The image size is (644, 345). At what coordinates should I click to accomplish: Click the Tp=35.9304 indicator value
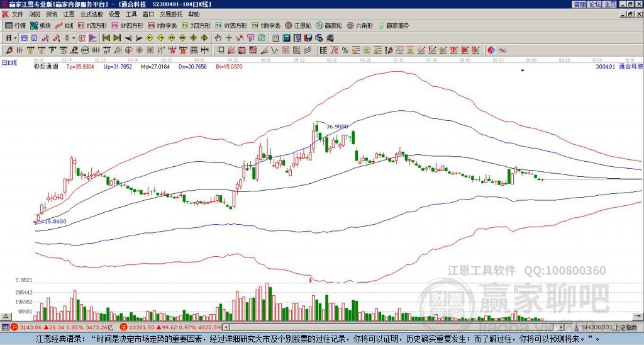coord(80,66)
